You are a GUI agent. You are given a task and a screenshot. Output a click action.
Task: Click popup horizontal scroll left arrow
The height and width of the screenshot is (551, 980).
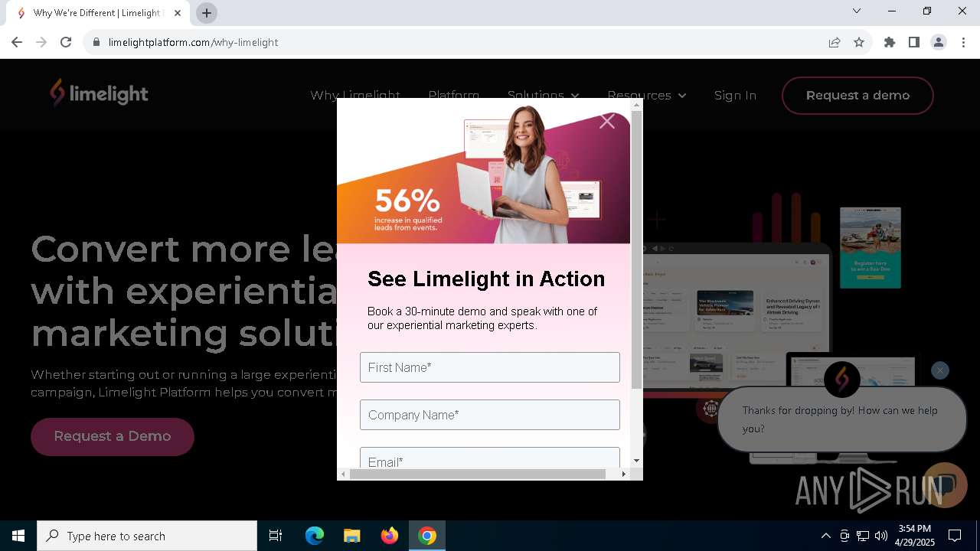(343, 474)
